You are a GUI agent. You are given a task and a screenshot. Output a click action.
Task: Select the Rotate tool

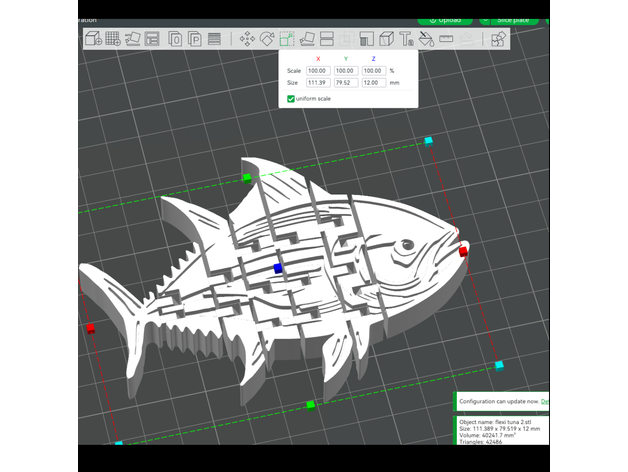click(x=267, y=39)
